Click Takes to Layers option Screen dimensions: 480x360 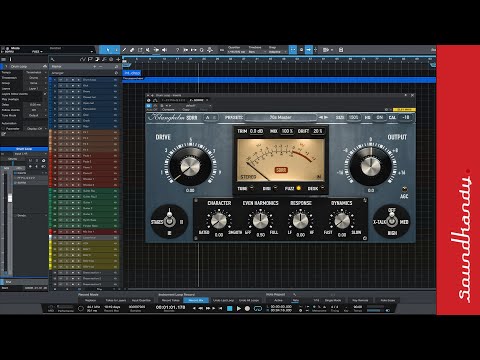116,300
